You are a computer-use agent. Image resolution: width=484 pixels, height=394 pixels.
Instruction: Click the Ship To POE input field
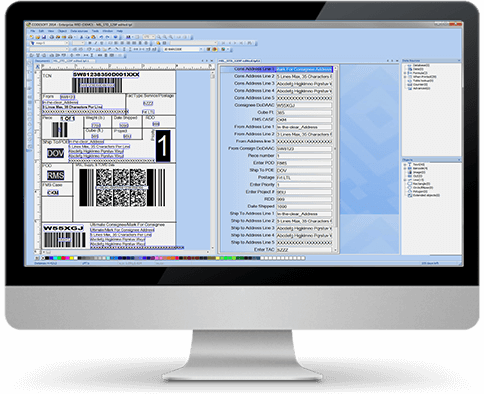(304, 170)
